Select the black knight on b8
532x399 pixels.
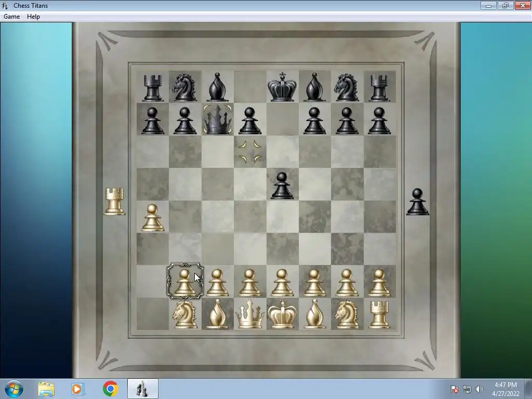pos(184,87)
